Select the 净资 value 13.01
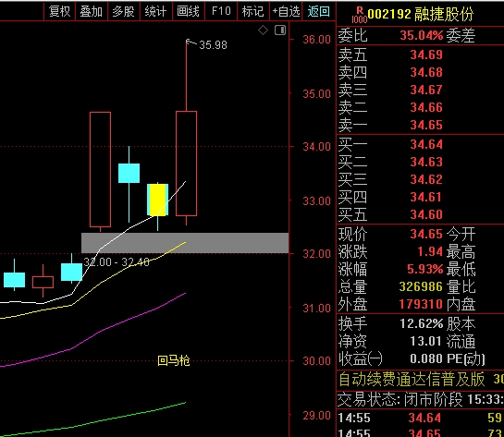Viewport: 504px width, 437px height. click(426, 341)
